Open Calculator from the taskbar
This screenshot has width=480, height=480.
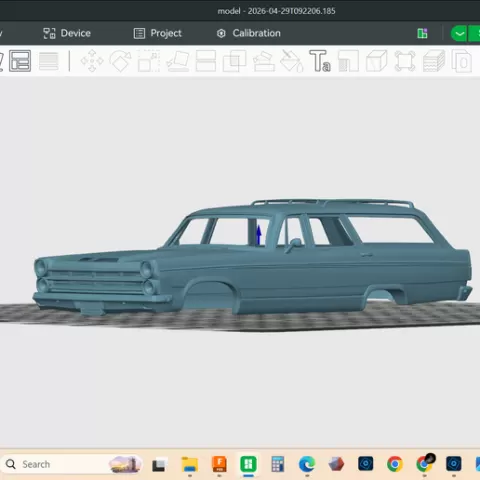point(278,464)
